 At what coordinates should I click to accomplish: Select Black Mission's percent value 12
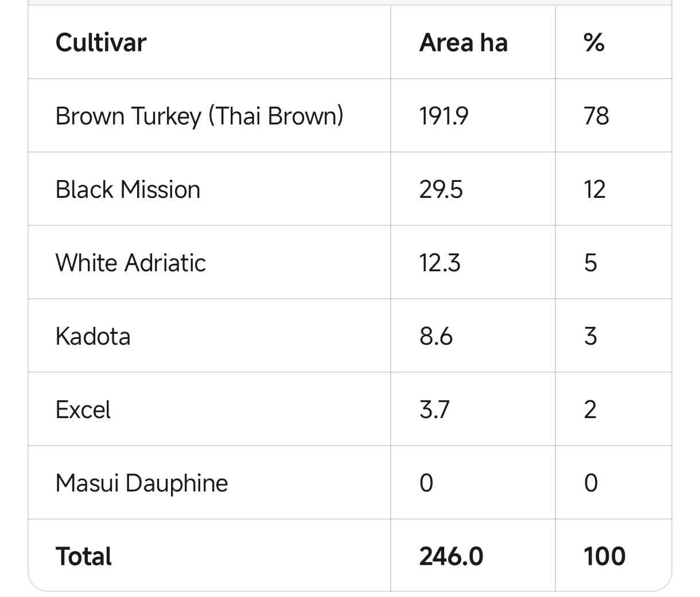click(594, 189)
